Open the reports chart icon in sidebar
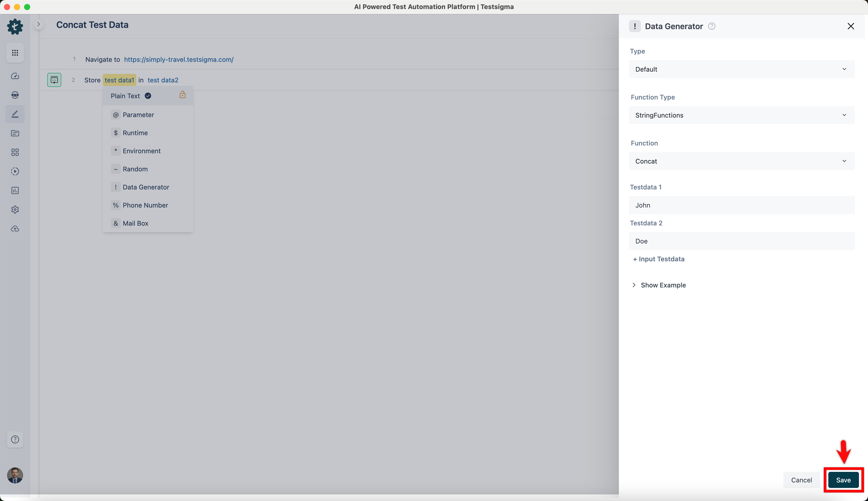This screenshot has height=501, width=868. [x=15, y=190]
